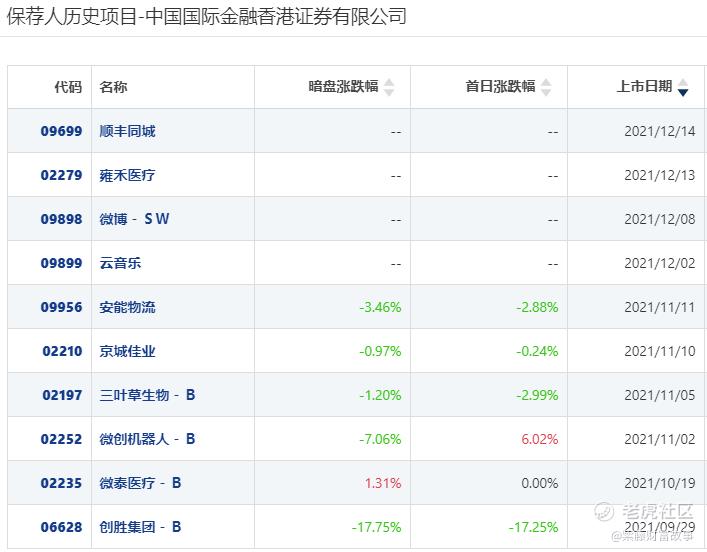Click the 上市日期 column header
The height and width of the screenshot is (552, 707).
[x=644, y=87]
